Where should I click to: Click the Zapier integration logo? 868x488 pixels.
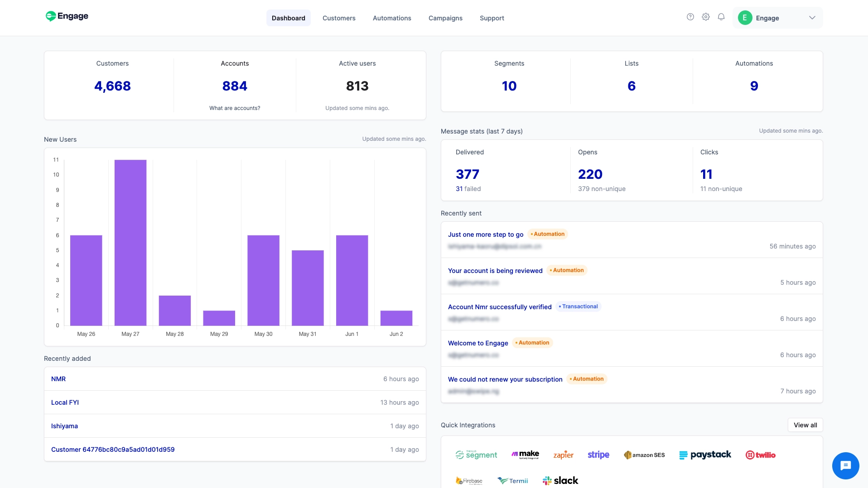pyautogui.click(x=563, y=455)
